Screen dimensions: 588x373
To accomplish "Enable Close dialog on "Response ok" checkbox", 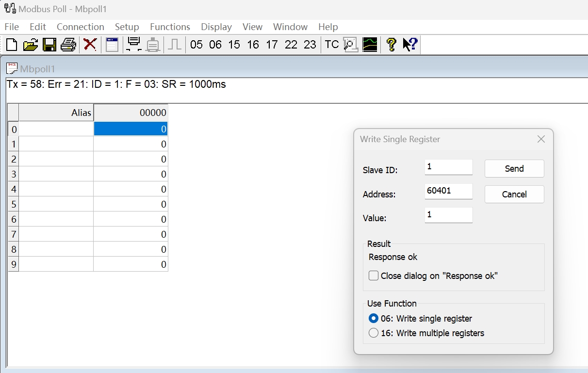I will (x=374, y=276).
